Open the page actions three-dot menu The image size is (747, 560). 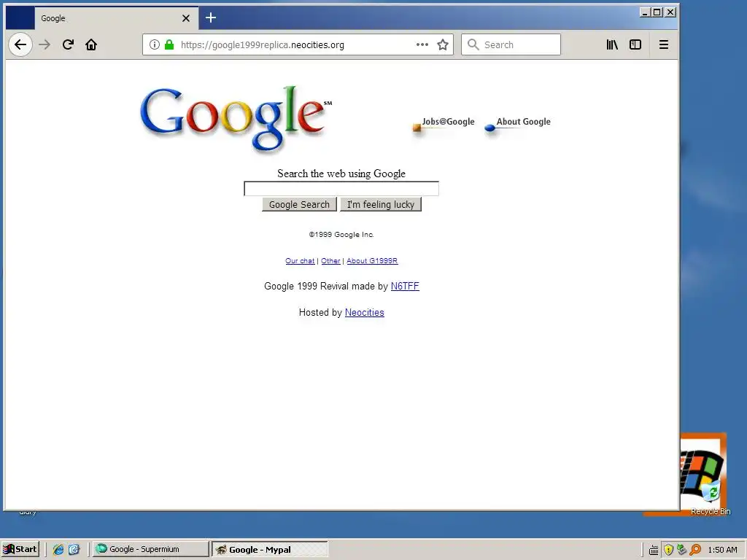422,44
